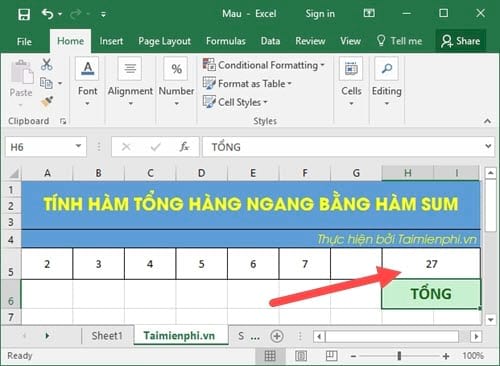
Task: Select cell containing value 2
Action: click(x=47, y=264)
